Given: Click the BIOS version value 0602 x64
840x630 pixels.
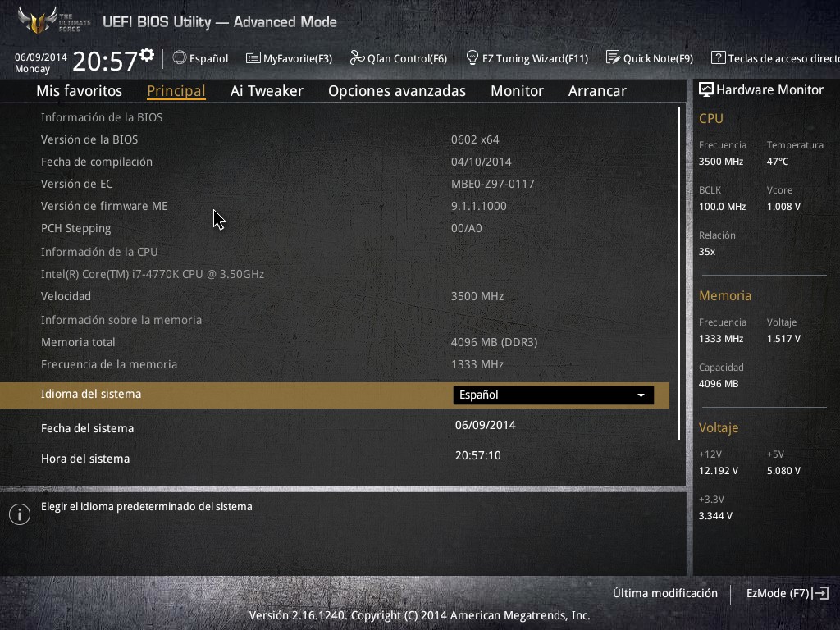Looking at the screenshot, I should point(475,139).
